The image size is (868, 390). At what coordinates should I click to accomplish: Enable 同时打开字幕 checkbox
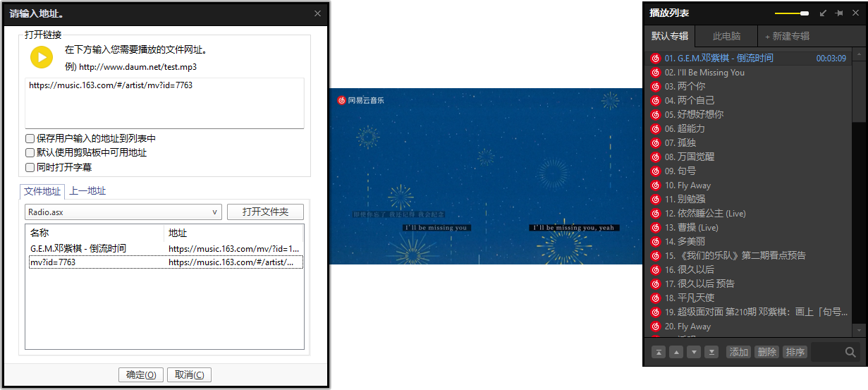tap(30, 168)
